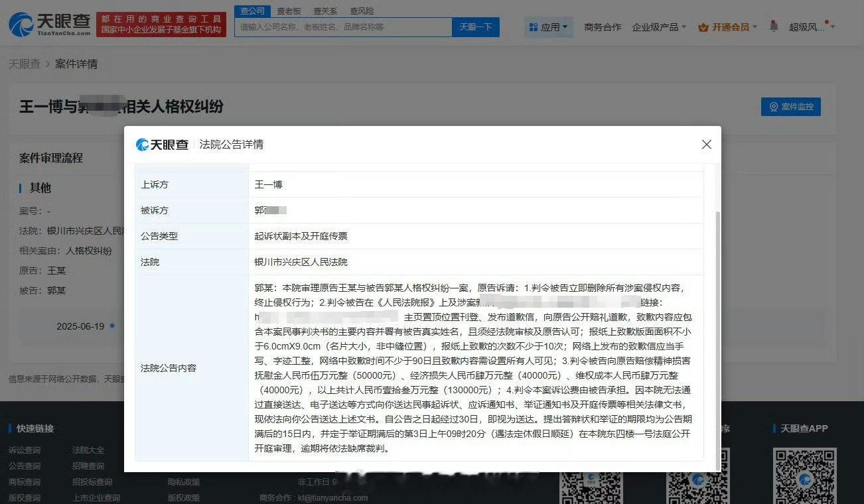Image resolution: width=864 pixels, height=504 pixels.
Task: Open 隐私政策 footer link
Action: tap(184, 482)
